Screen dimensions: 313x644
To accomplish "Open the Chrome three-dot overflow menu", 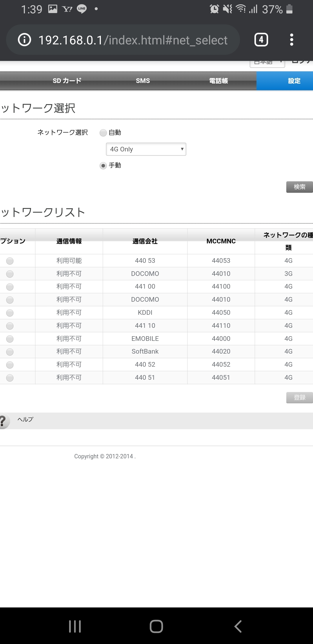I will tap(292, 40).
